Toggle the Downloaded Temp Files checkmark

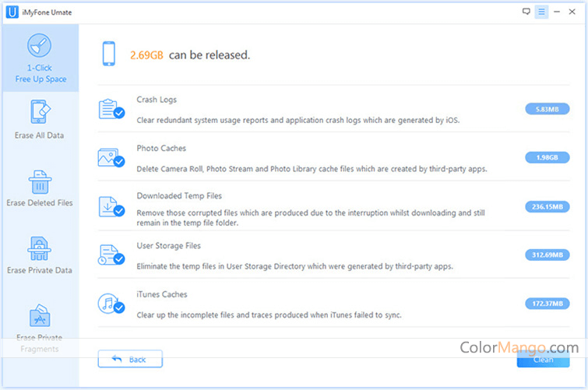pyautogui.click(x=119, y=210)
